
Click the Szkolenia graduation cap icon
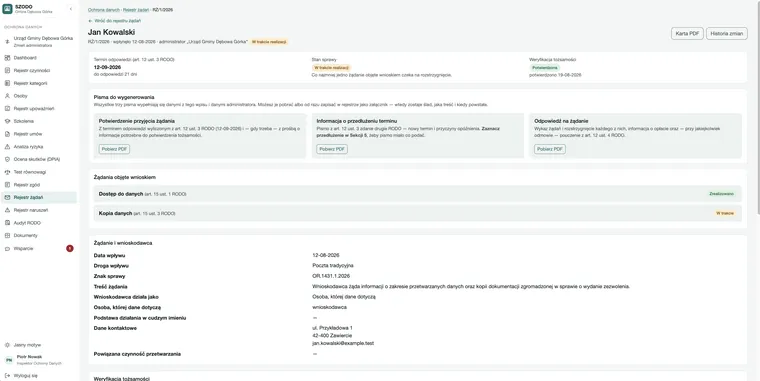(7, 121)
